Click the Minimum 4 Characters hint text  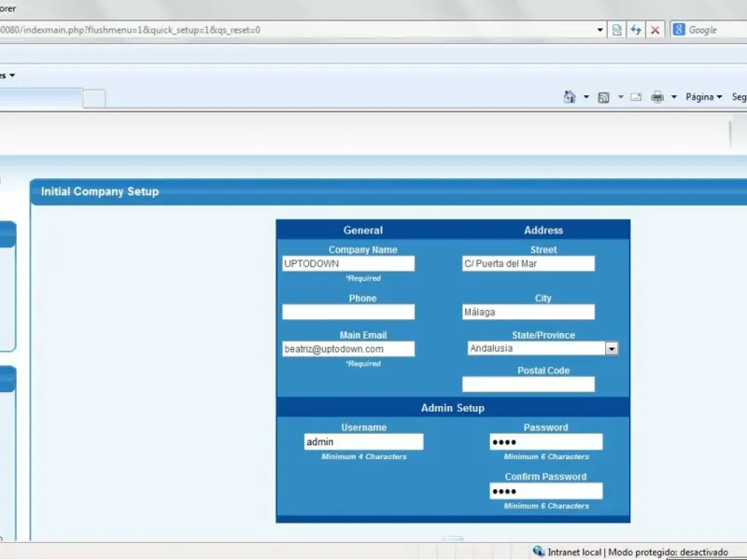(364, 456)
